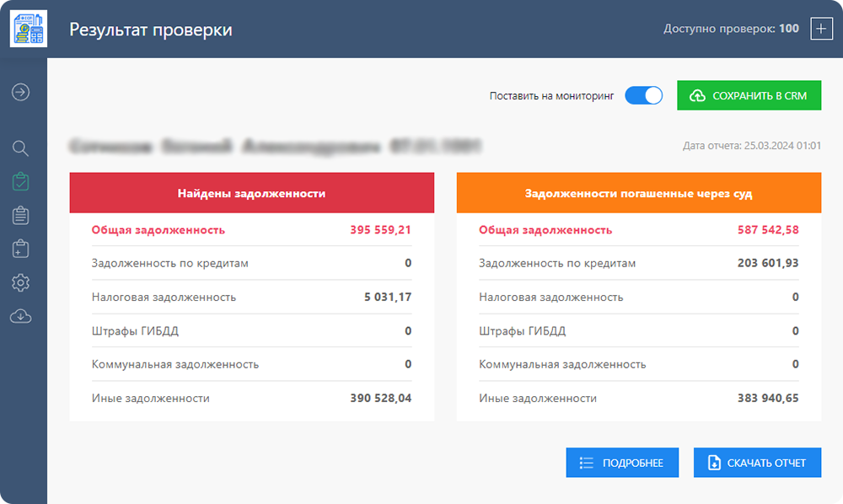Click the cloud download sidebar icon
Viewport: 843px width, 504px height.
21,316
